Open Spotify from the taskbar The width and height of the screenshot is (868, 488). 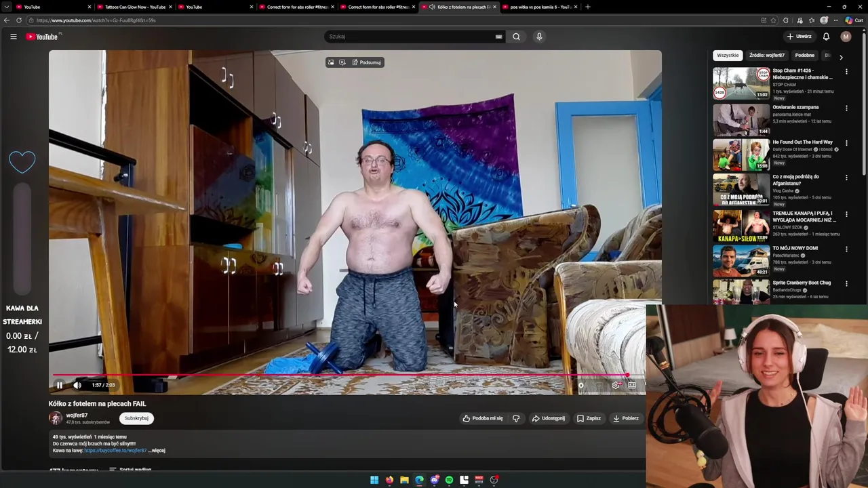point(449,480)
